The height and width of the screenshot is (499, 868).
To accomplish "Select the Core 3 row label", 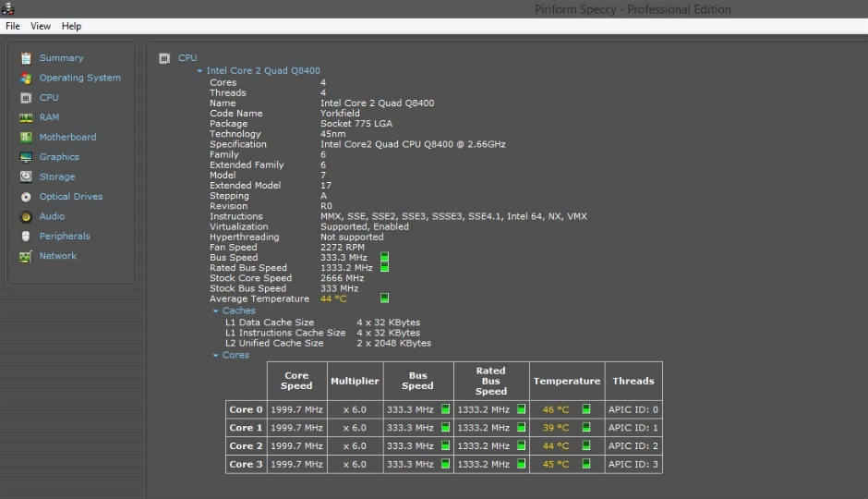I will click(246, 464).
